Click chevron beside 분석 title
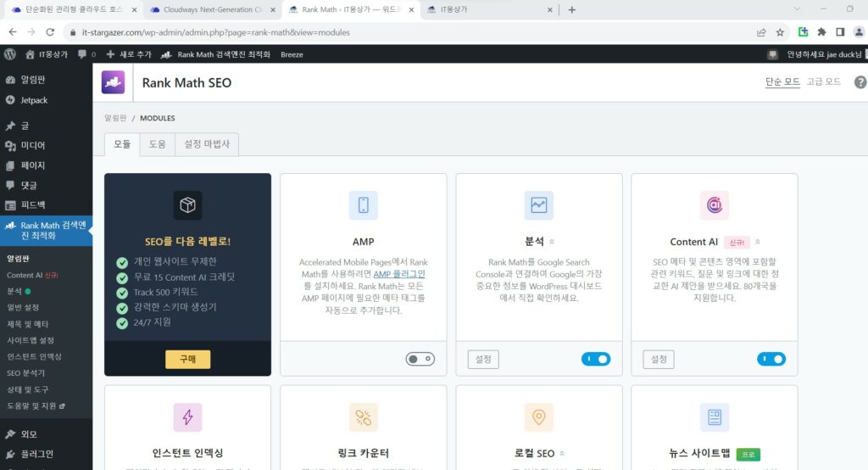Image resolution: width=868 pixels, height=470 pixels. tap(552, 242)
